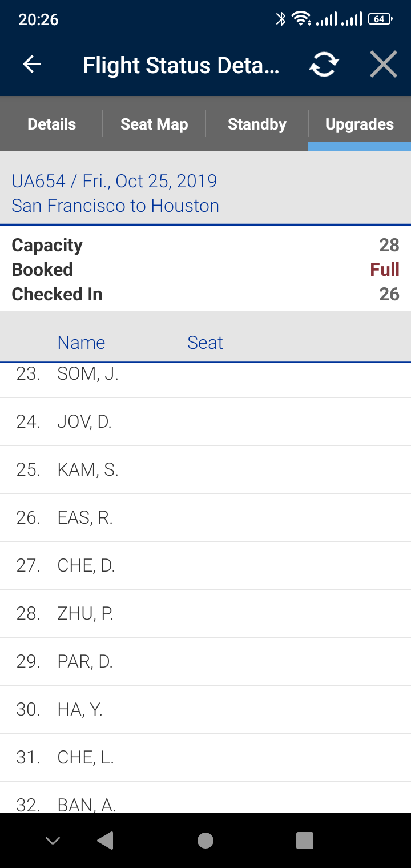Select the Upgrades tab
This screenshot has width=411, height=868.
click(x=360, y=124)
